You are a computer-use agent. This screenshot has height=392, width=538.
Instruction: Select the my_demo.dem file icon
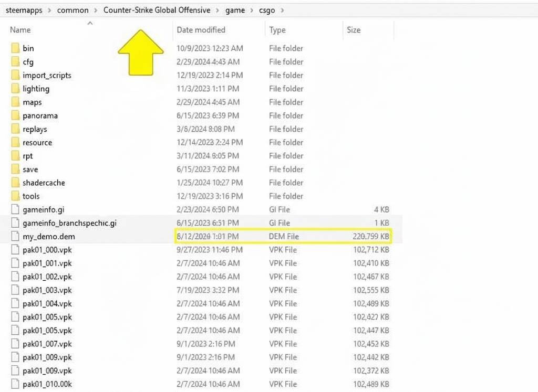pyautogui.click(x=14, y=237)
